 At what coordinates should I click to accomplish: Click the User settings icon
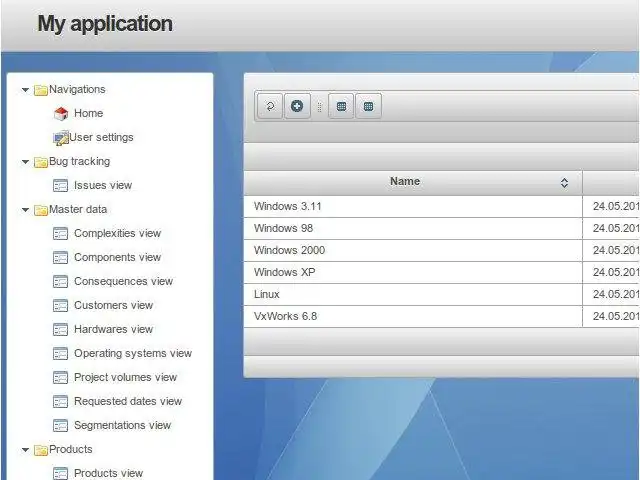coord(61,138)
